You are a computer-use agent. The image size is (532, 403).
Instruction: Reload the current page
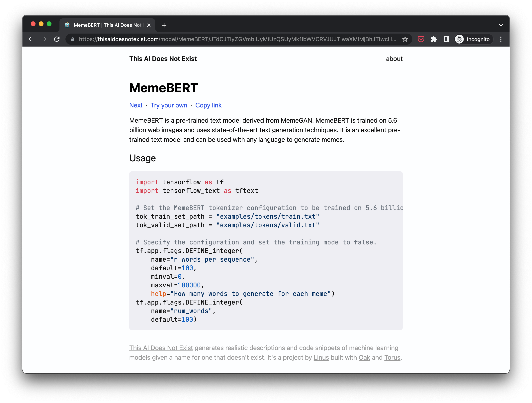(x=57, y=39)
